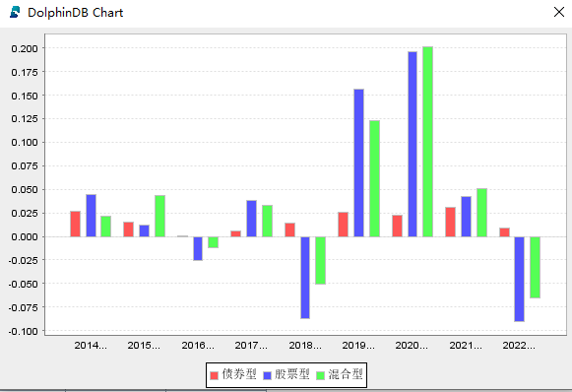This screenshot has width=572, height=392.
Task: Click the DolphinDB Chart title text
Action: tap(76, 13)
